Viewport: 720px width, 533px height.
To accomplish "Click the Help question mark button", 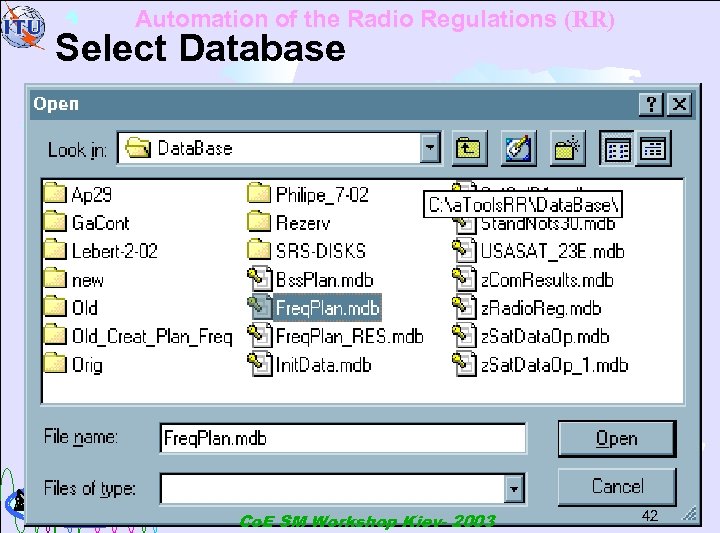I will (651, 104).
